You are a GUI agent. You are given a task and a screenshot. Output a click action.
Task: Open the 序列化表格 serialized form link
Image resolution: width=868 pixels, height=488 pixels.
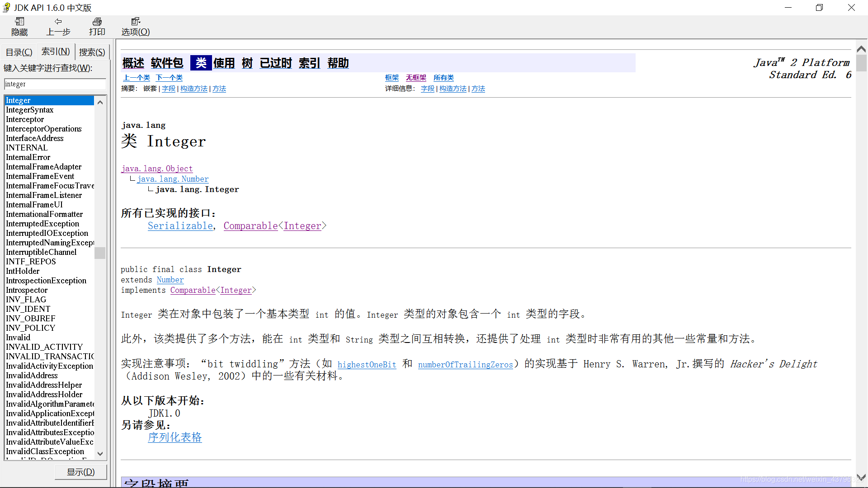point(175,437)
